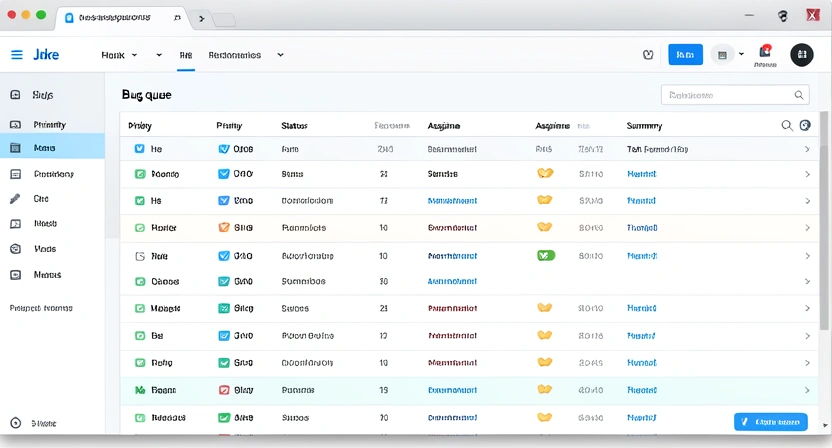
Task: Toggle orange priority checkbox in Horler row
Action: point(224,227)
